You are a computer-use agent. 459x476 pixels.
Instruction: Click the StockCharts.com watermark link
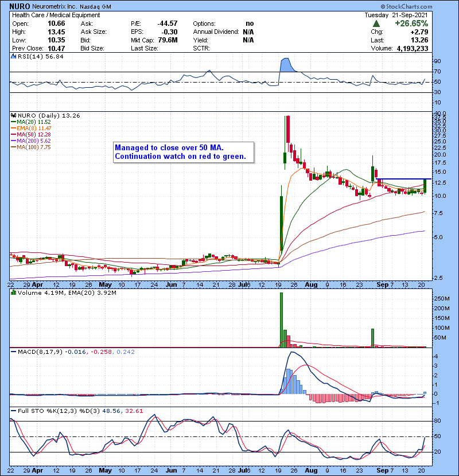(x=406, y=6)
